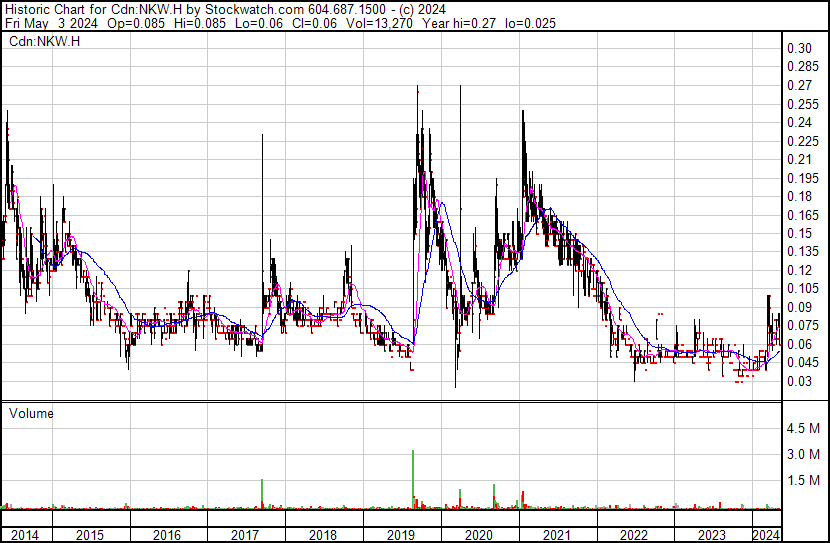Click the 0.27 price axis label
The image size is (830, 543).
pyautogui.click(x=799, y=85)
